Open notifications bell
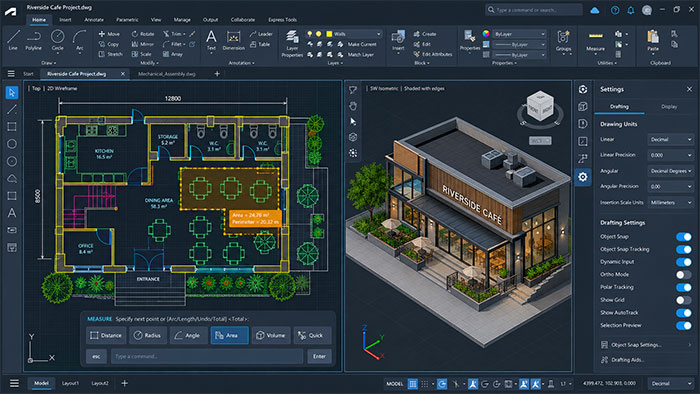The image size is (700, 394). click(x=630, y=10)
